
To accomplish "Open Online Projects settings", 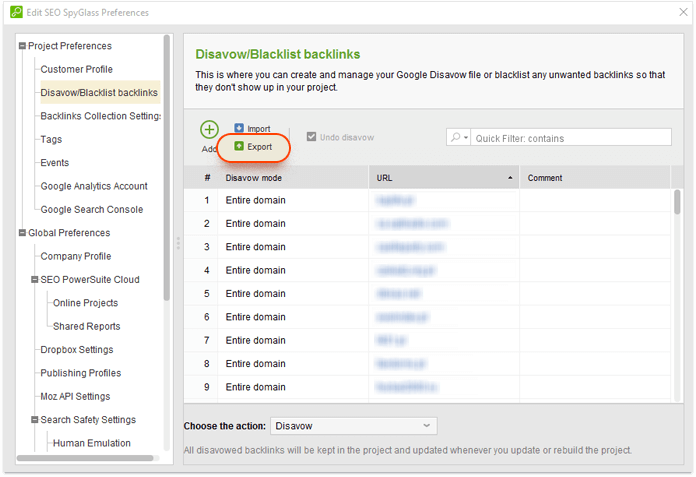I will tap(86, 303).
